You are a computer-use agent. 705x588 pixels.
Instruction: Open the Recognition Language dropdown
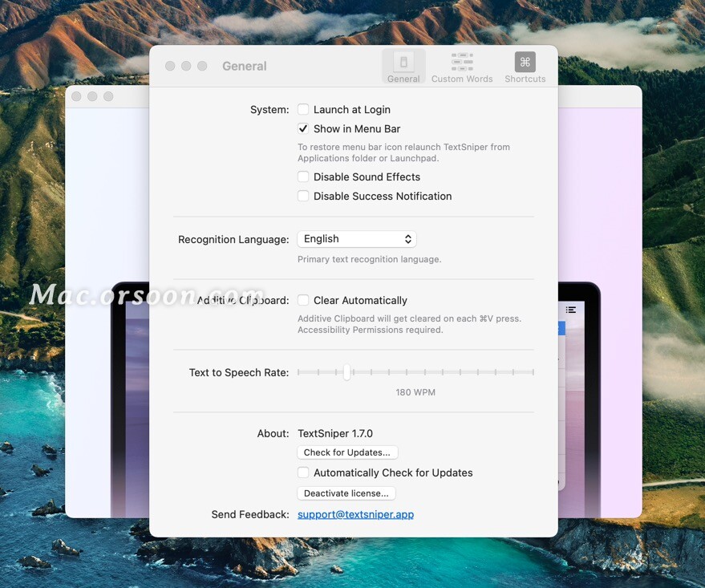(357, 239)
